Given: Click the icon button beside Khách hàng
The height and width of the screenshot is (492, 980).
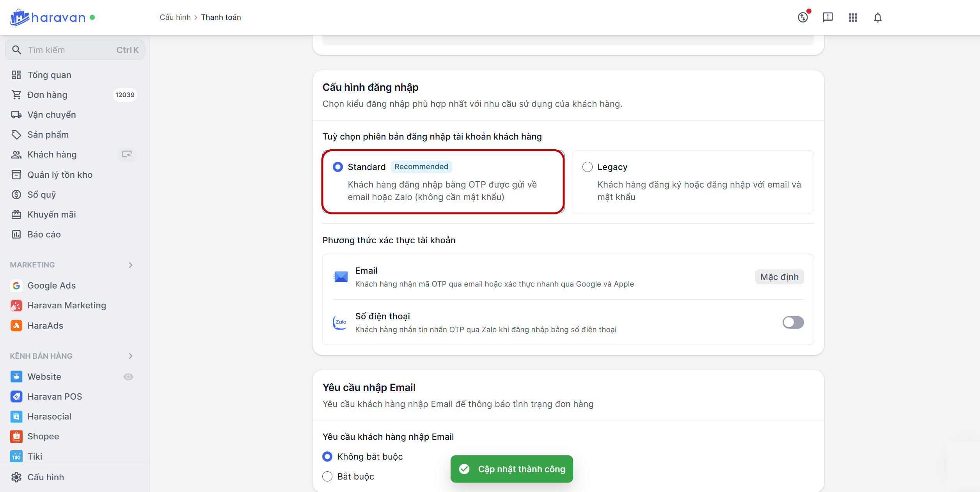Looking at the screenshot, I should tap(127, 154).
